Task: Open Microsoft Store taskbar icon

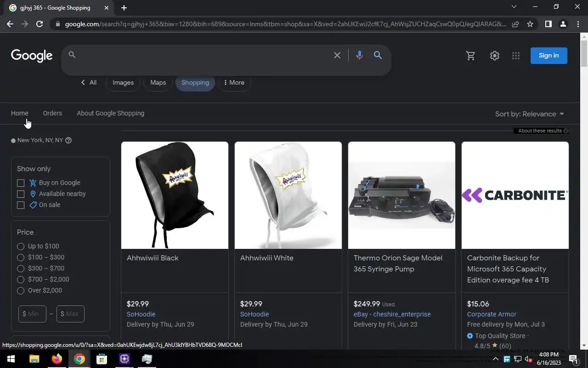Action: [102, 359]
